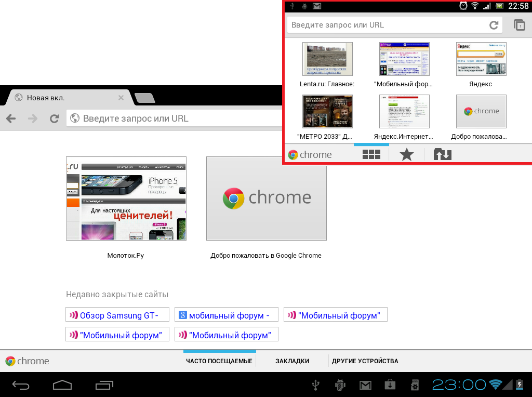Open '"МЕТРО 2033" Д...' thumbnail

(327, 111)
